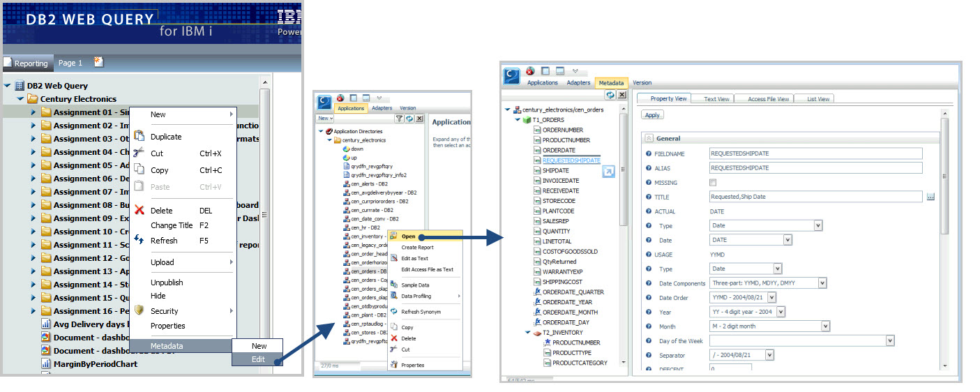Click the help icon beside FIELDNAME
Screen dimensions: 980x392
pyautogui.click(x=649, y=153)
